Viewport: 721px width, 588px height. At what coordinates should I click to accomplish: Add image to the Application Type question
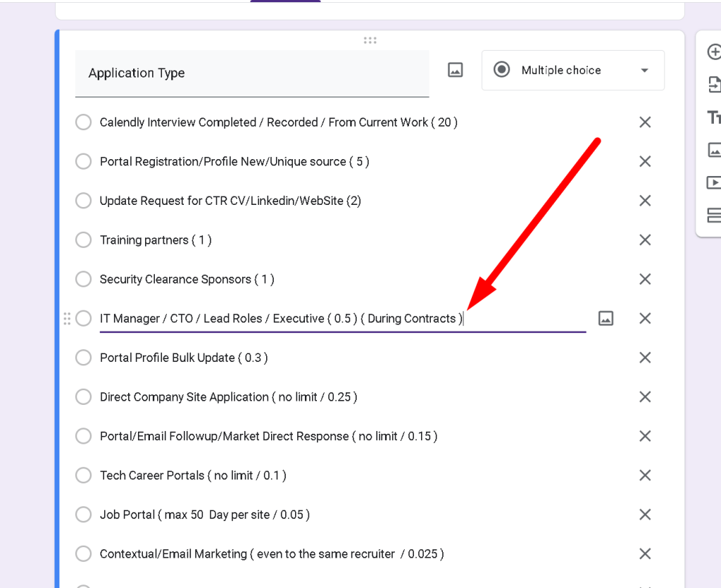[x=456, y=70]
